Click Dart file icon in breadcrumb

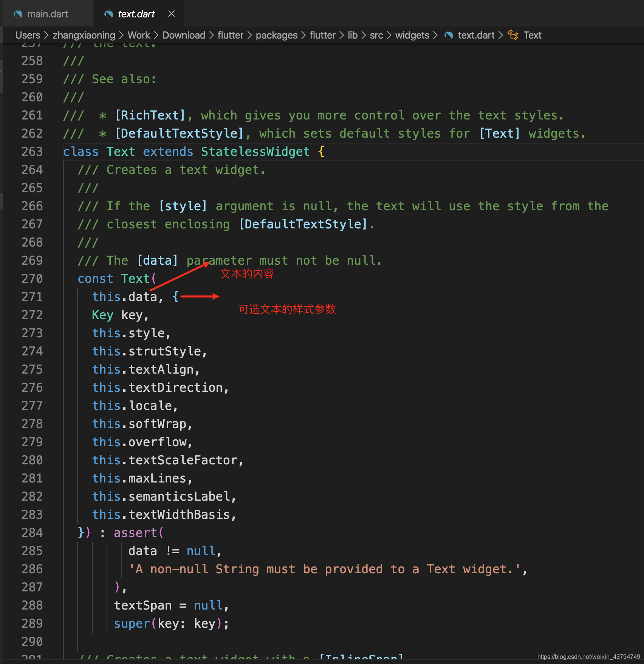pyautogui.click(x=449, y=35)
